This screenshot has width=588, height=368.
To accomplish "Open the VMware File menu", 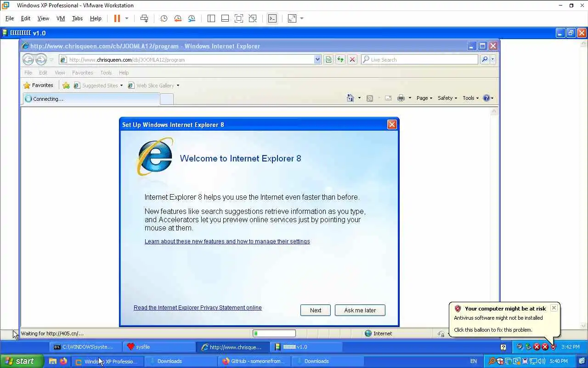I will point(10,18).
